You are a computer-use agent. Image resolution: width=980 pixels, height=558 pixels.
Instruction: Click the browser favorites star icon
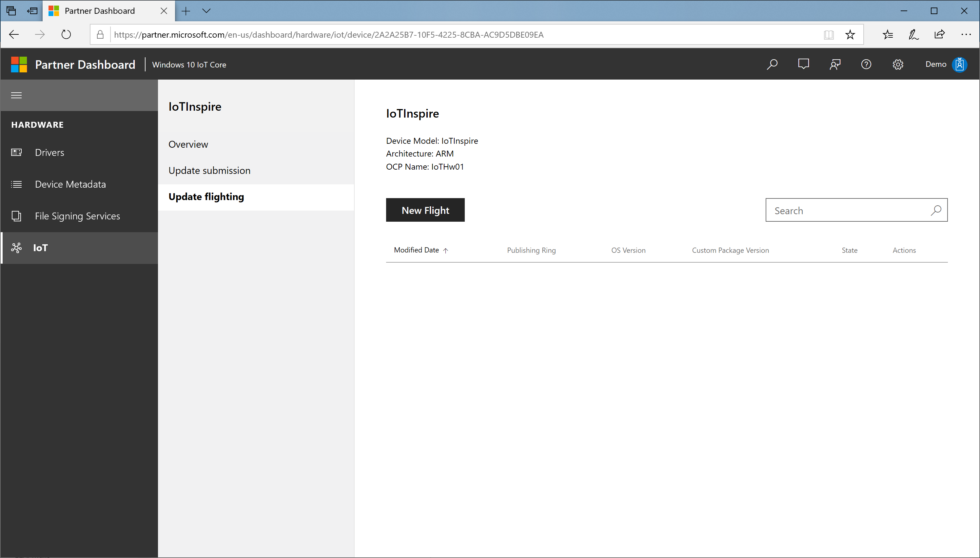click(x=850, y=34)
